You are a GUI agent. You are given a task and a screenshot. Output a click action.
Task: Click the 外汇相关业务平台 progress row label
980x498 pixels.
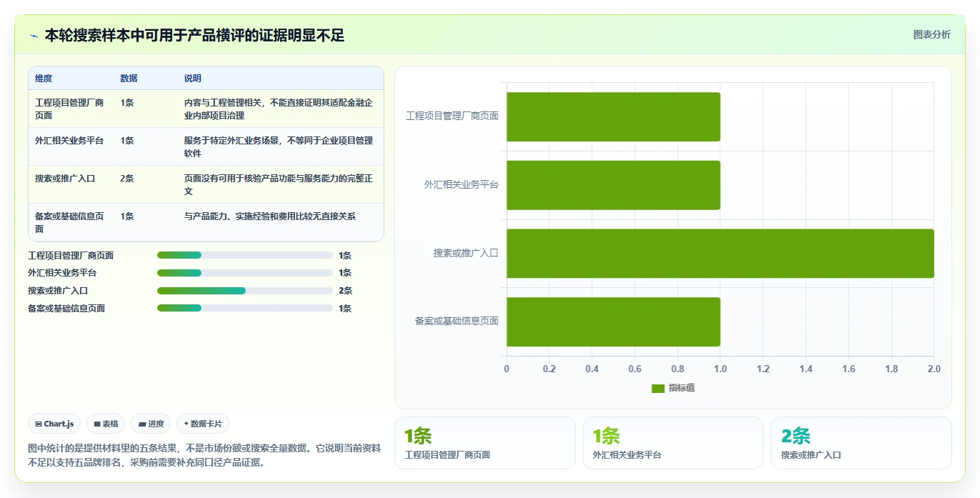[62, 273]
